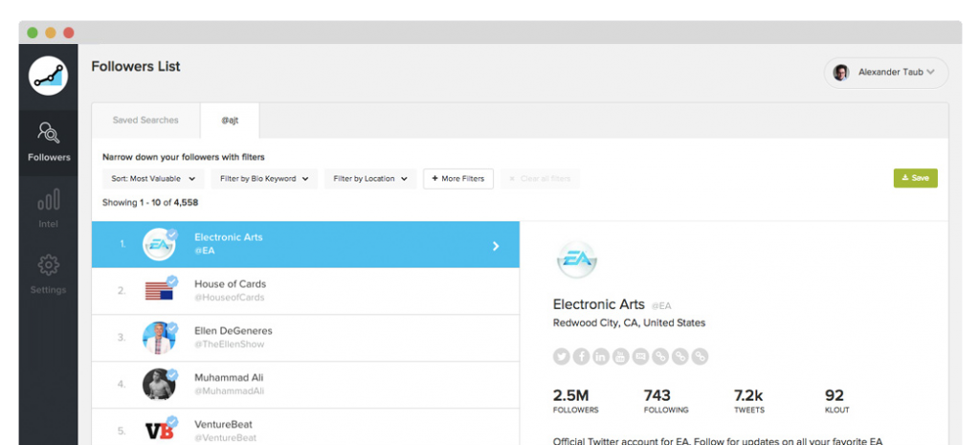Click the More Filters button
Image resolution: width=980 pixels, height=445 pixels.
click(458, 179)
